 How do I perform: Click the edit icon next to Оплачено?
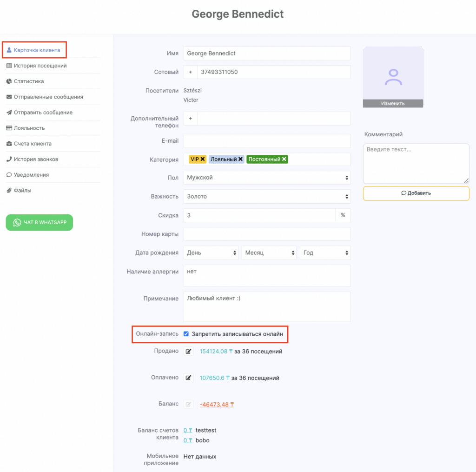[x=188, y=378]
